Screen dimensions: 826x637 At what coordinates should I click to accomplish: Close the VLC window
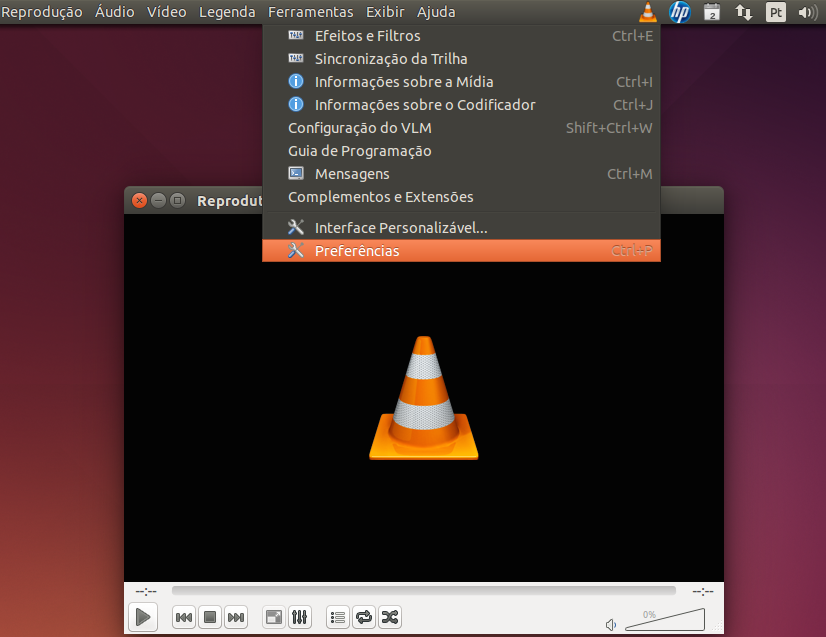pos(139,200)
